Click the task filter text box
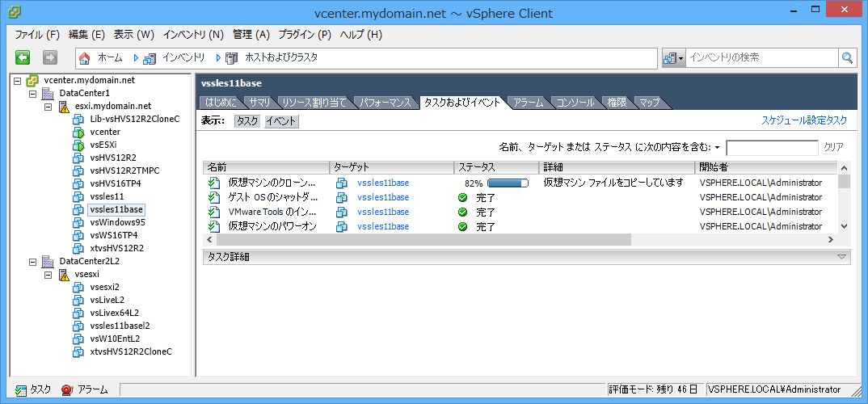Screen dimensions: 868x404 (773, 148)
